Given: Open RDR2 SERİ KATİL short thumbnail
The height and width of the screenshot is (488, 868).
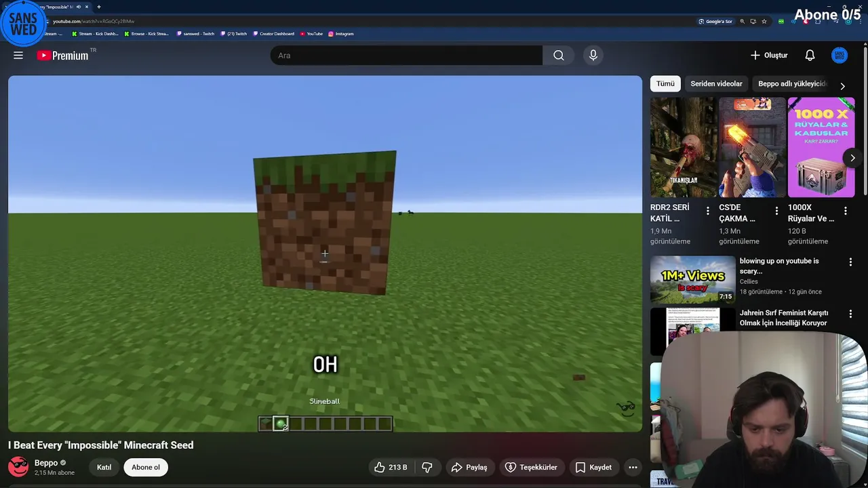Looking at the screenshot, I should coord(684,147).
